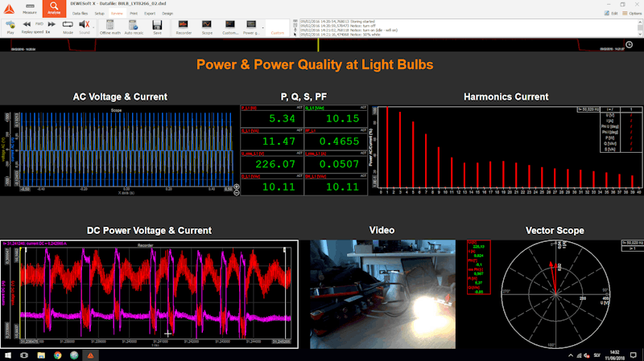The image size is (644, 361).
Task: Run Auto recalc
Action: [x=134, y=27]
